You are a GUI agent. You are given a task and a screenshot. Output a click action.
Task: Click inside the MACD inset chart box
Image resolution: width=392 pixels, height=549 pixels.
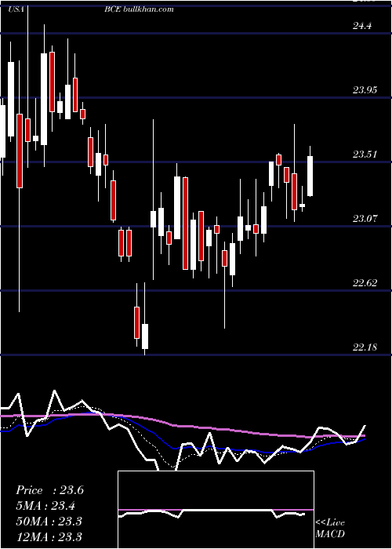coord(216,510)
